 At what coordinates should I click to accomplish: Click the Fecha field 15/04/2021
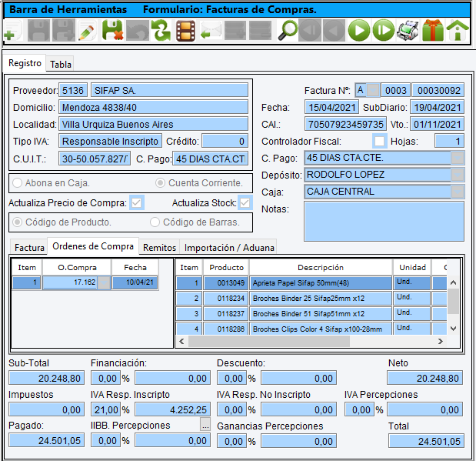click(x=331, y=107)
